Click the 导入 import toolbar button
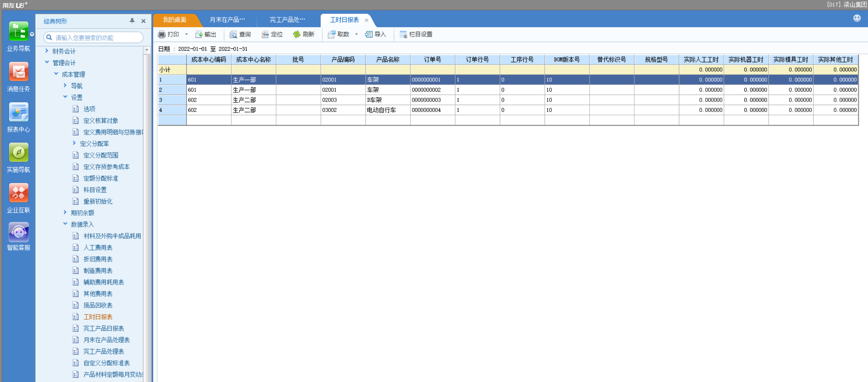 [x=375, y=35]
